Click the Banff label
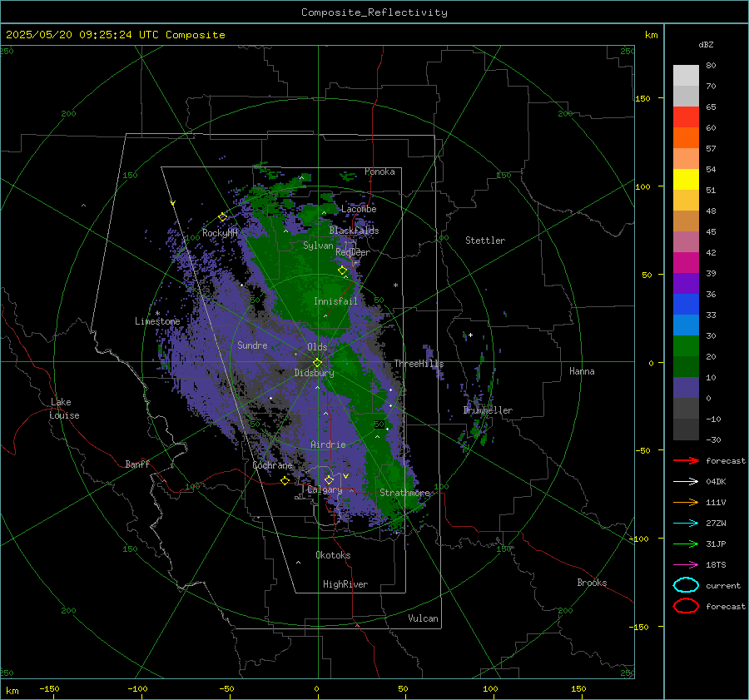The width and height of the screenshot is (749, 700). coord(137,464)
